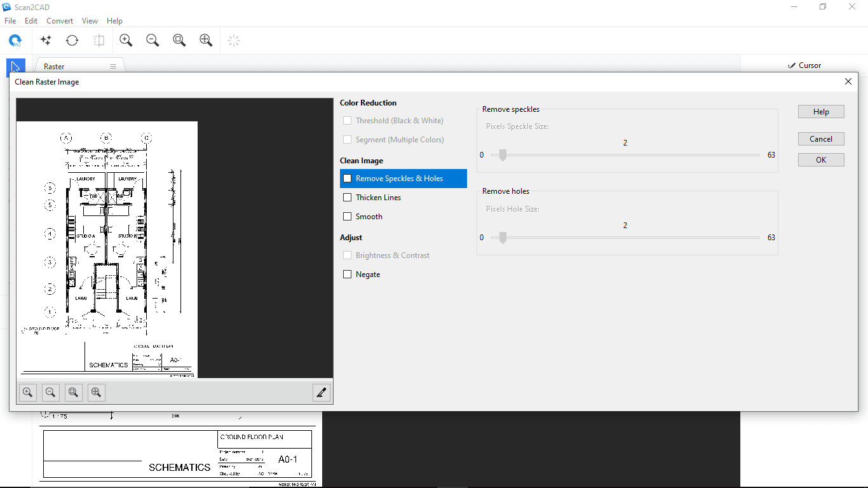Image resolution: width=868 pixels, height=488 pixels.
Task: Select the Zoom Out magnifier in main toolbar
Action: 152,40
